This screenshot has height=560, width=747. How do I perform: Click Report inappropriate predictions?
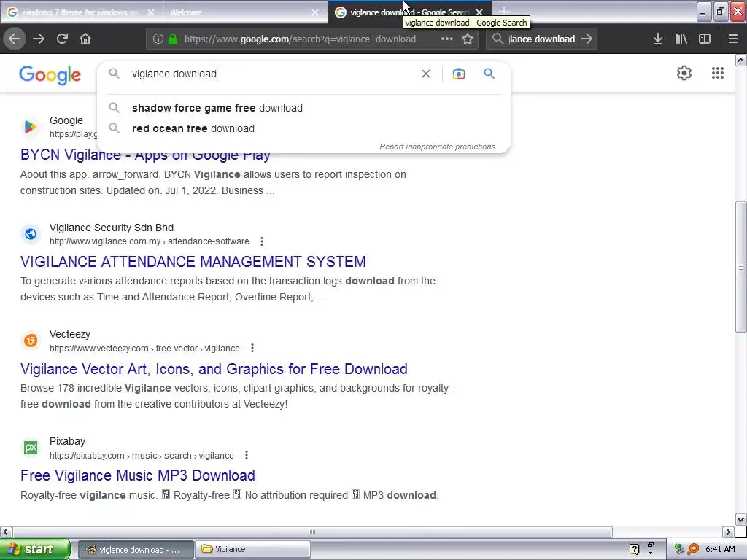coord(437,147)
